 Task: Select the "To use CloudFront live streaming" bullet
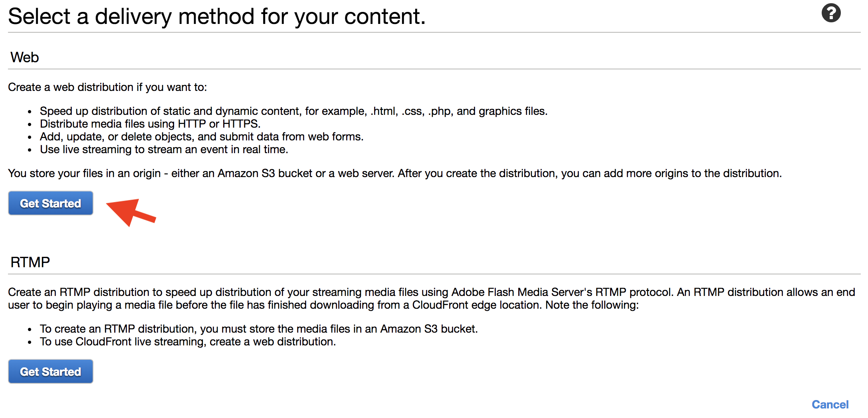point(188,342)
